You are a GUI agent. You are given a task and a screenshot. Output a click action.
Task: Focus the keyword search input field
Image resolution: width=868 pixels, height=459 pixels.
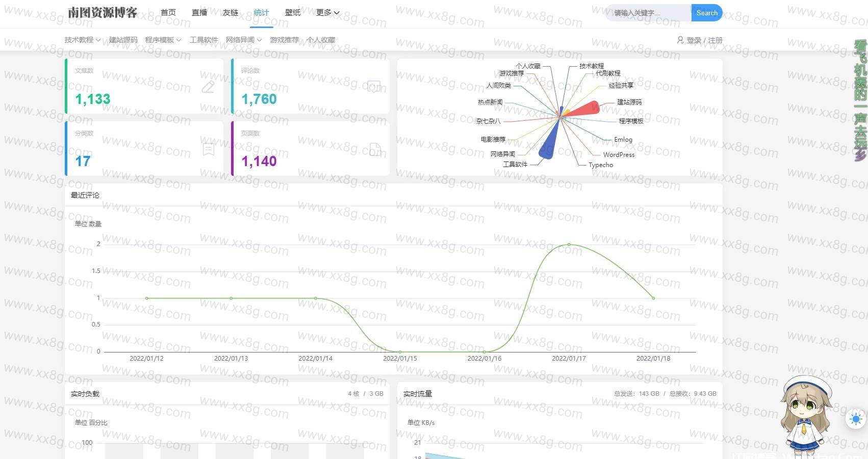648,13
